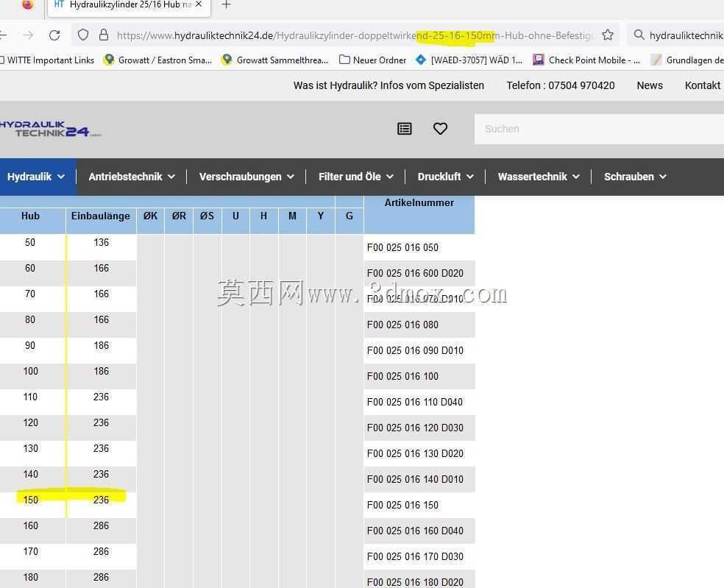724x588 pixels.
Task: Expand the chevron next to Antriebstechnik
Action: [171, 177]
